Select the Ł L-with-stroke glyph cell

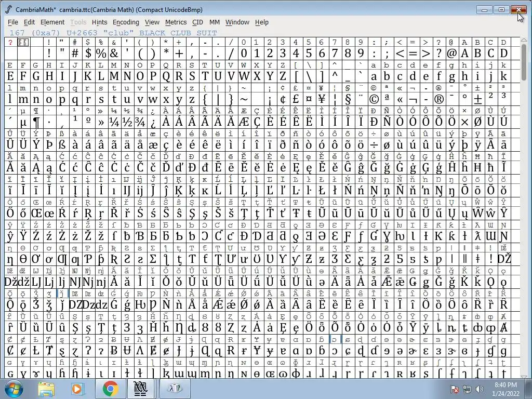(x=322, y=191)
